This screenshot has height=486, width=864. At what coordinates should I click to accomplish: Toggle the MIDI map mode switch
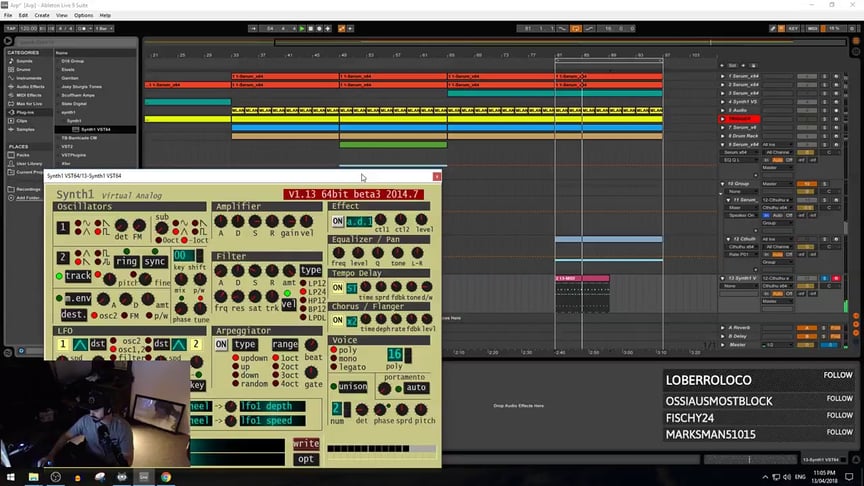(x=812, y=29)
